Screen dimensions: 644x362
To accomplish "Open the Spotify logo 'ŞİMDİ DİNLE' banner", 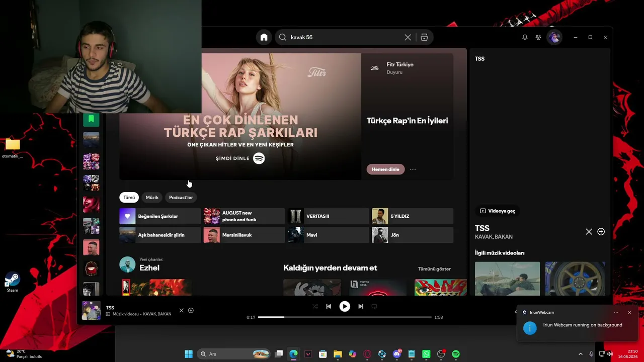I will click(x=240, y=158).
